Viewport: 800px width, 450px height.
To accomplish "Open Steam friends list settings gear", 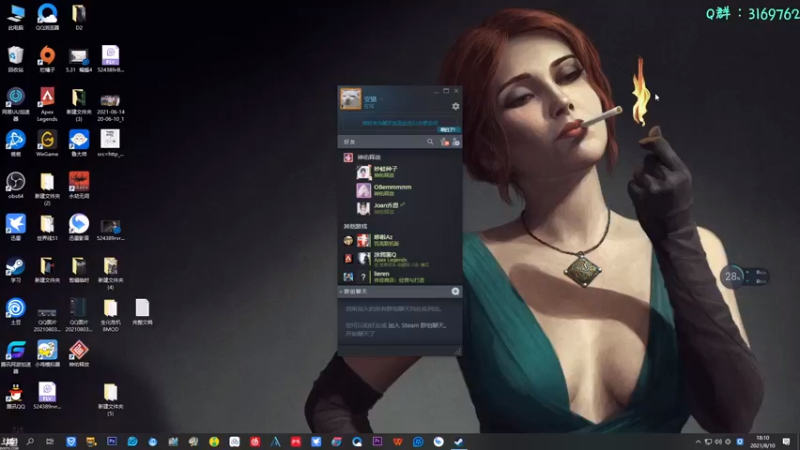I will (455, 106).
